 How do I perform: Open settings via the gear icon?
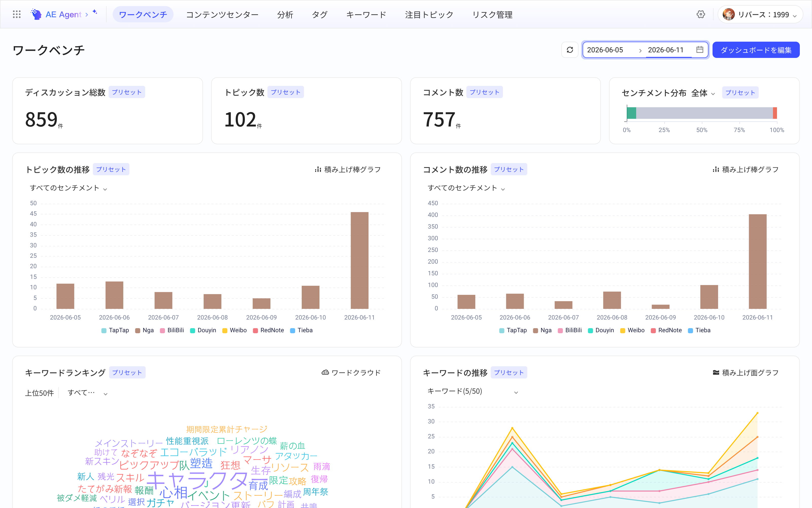pos(701,14)
